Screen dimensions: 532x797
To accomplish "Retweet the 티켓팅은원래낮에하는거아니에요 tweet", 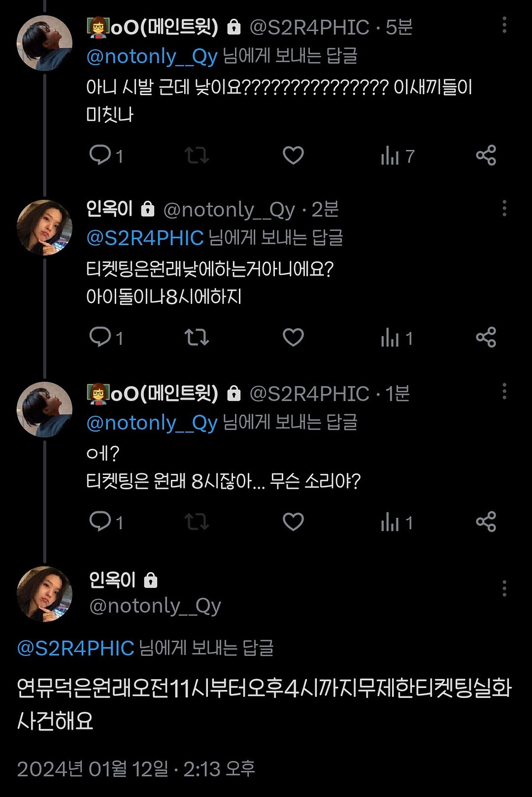I will [x=196, y=337].
